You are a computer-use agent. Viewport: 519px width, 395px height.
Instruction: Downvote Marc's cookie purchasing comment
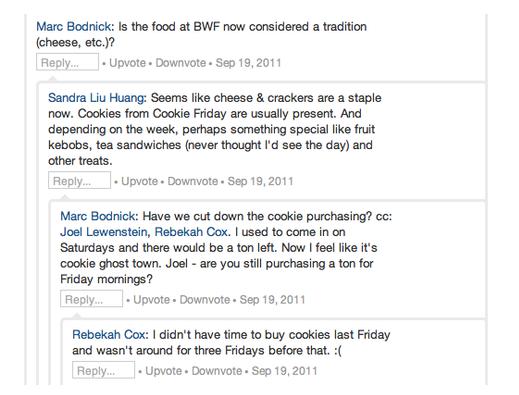coord(205,299)
